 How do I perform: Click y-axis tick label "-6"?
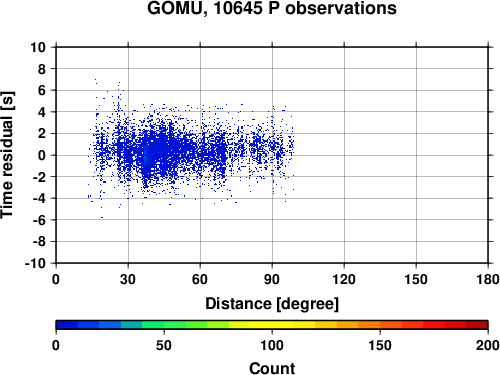pyautogui.click(x=39, y=220)
